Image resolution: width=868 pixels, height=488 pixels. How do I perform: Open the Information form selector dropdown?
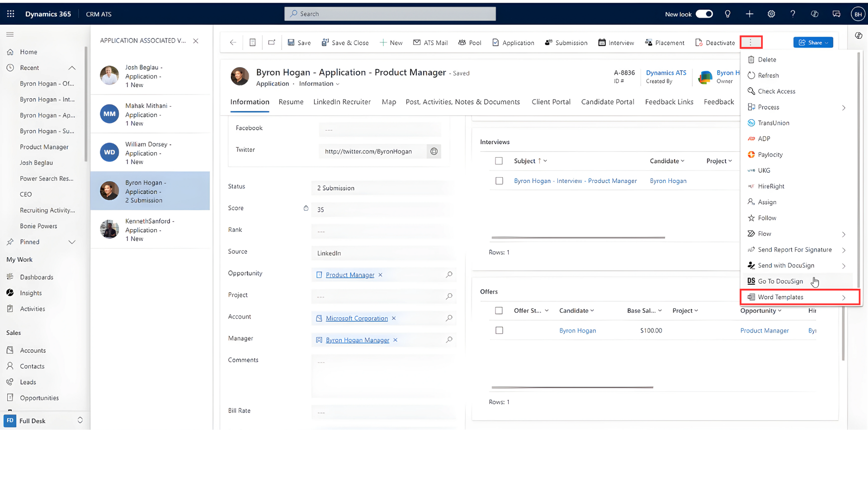pos(319,84)
